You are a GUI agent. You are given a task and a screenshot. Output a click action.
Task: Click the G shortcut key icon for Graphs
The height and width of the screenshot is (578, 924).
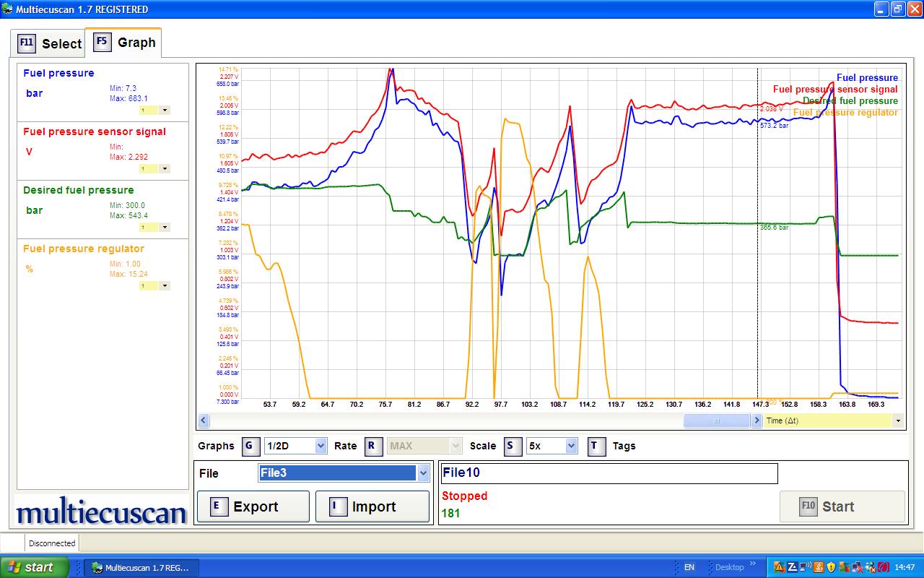click(x=250, y=446)
